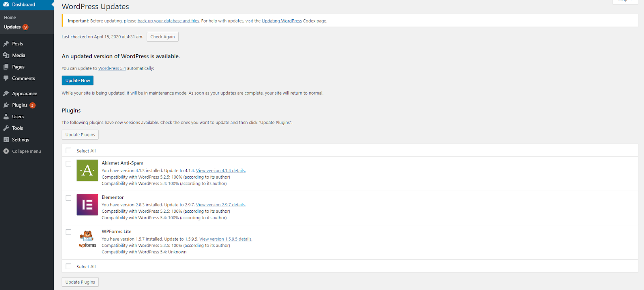The image size is (644, 290).
Task: Check the top Select All checkbox
Action: [x=68, y=150]
